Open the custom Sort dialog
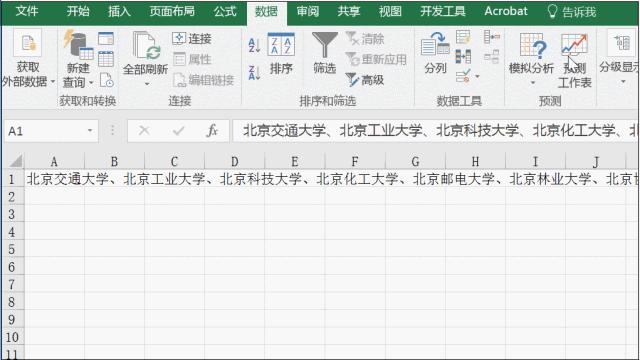This screenshot has width=640, height=360. pos(281,54)
